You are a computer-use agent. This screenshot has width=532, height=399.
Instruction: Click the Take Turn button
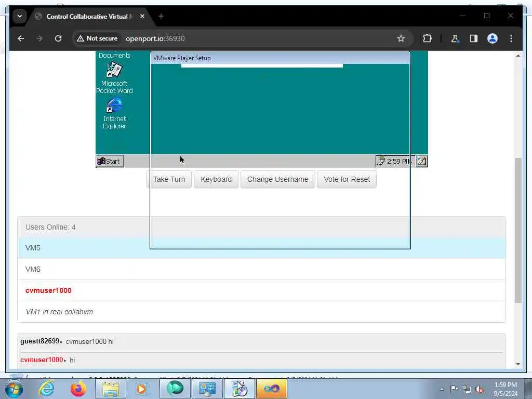pos(169,179)
